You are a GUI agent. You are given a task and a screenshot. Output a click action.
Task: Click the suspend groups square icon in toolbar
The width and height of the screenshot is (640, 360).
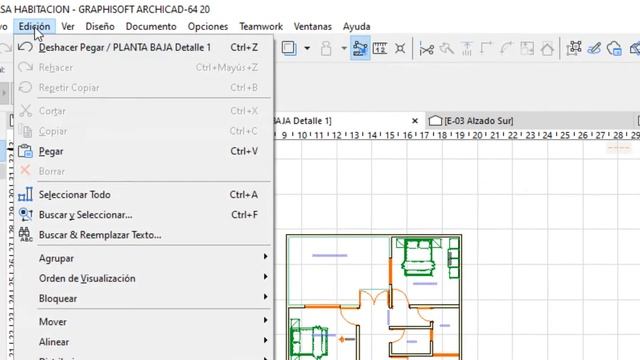289,49
